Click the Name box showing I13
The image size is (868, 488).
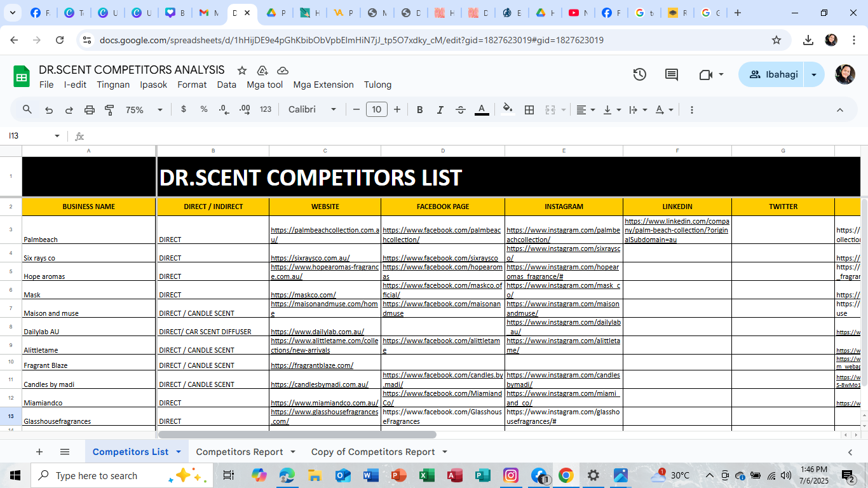[29, 136]
